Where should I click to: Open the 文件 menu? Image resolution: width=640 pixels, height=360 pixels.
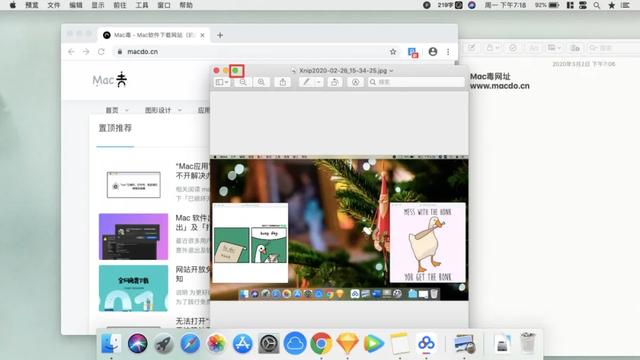[x=54, y=5]
